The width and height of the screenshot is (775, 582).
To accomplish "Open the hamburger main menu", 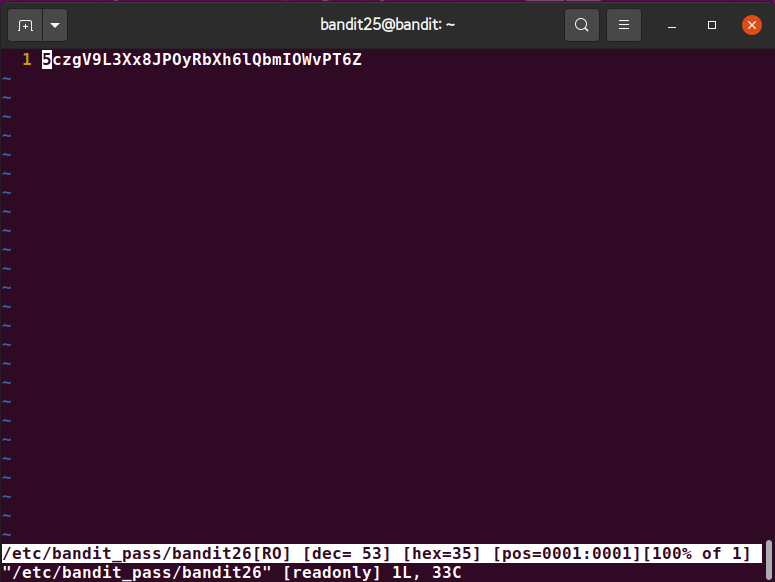I will point(624,25).
